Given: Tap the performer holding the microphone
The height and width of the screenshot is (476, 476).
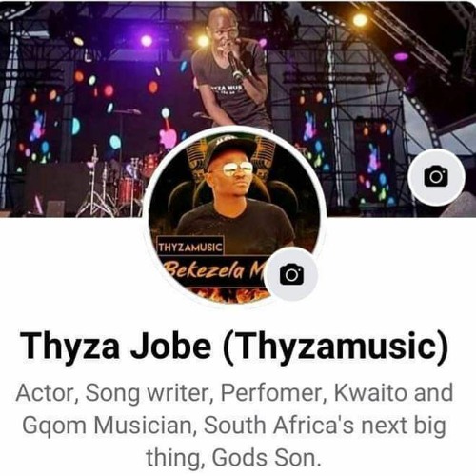Looking at the screenshot, I should [x=231, y=69].
